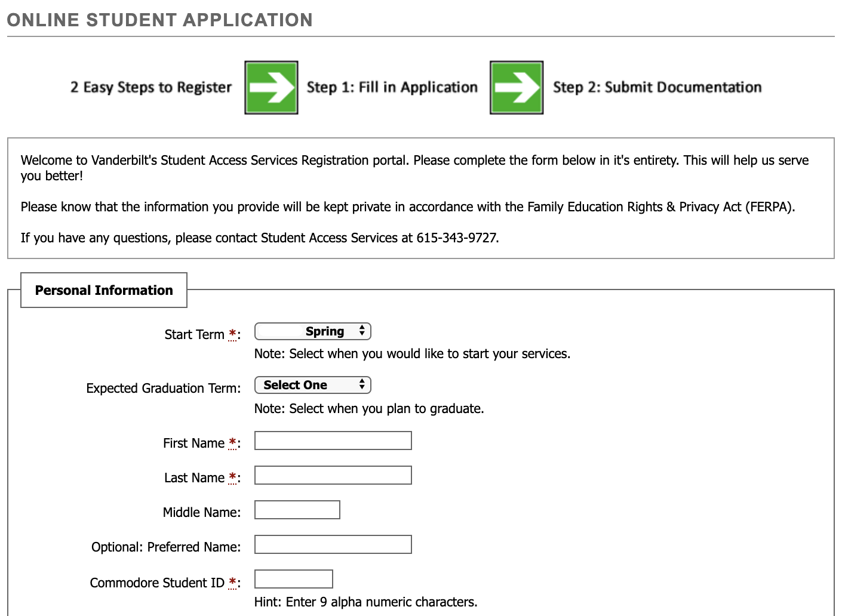Image resolution: width=842 pixels, height=616 pixels.
Task: Click the Personal Information section header
Action: click(103, 290)
